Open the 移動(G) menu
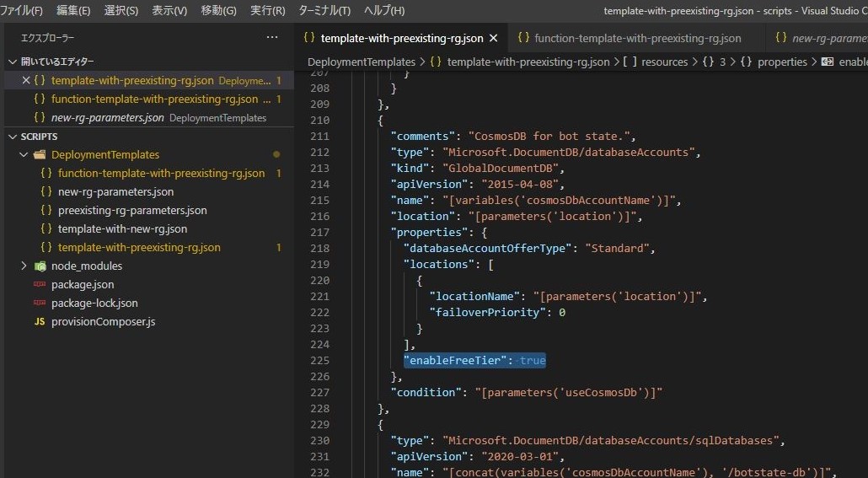This screenshot has height=478, width=868. click(x=218, y=10)
